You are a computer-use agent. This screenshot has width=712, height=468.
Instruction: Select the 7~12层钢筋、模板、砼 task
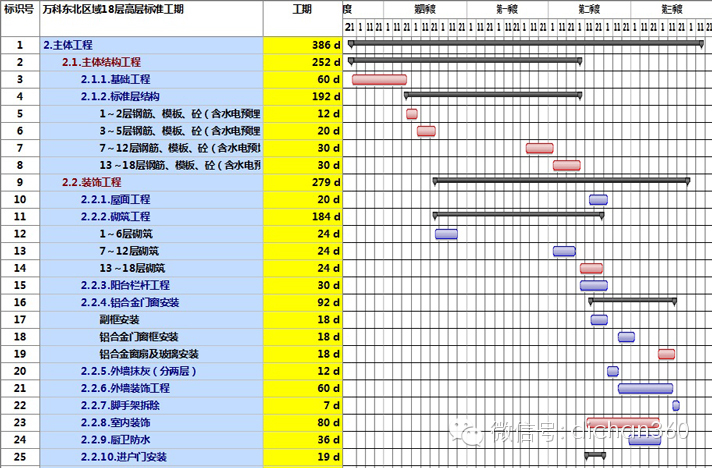180,148
